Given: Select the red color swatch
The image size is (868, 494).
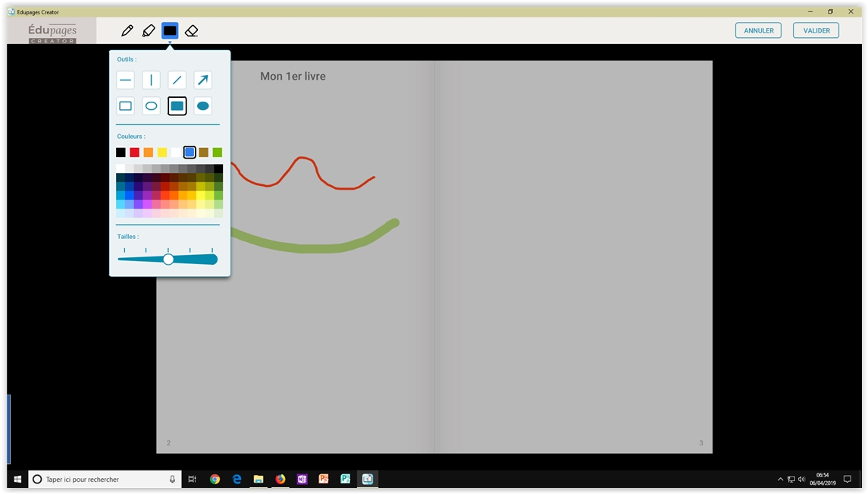Looking at the screenshot, I should (134, 153).
